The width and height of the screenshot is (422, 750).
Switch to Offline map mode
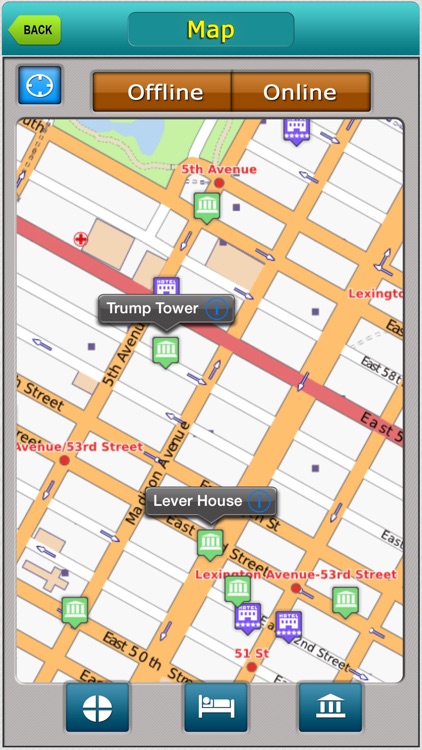pyautogui.click(x=162, y=92)
